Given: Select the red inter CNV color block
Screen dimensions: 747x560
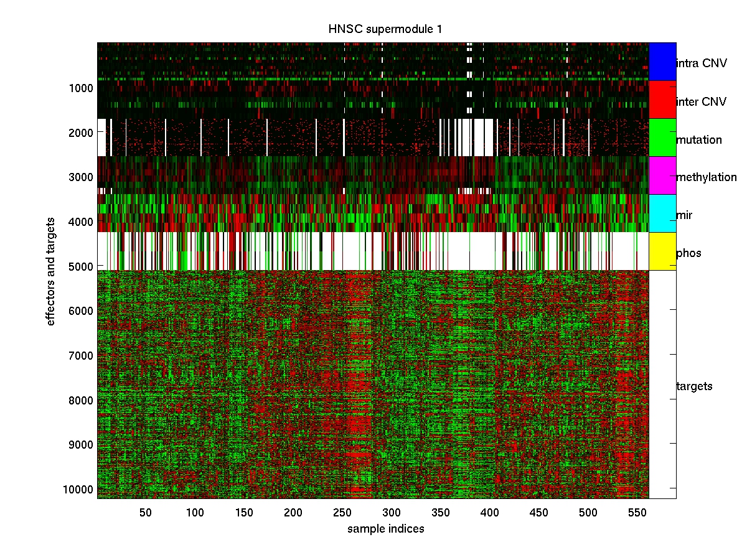Looking at the screenshot, I should pyautogui.click(x=662, y=100).
